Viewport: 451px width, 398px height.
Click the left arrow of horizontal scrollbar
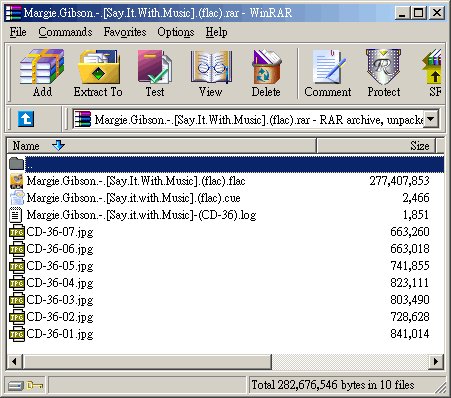tap(14, 361)
